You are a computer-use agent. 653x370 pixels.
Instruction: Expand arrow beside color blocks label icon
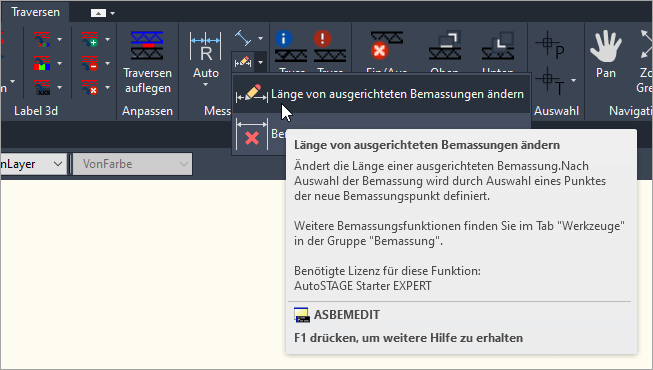60,63
